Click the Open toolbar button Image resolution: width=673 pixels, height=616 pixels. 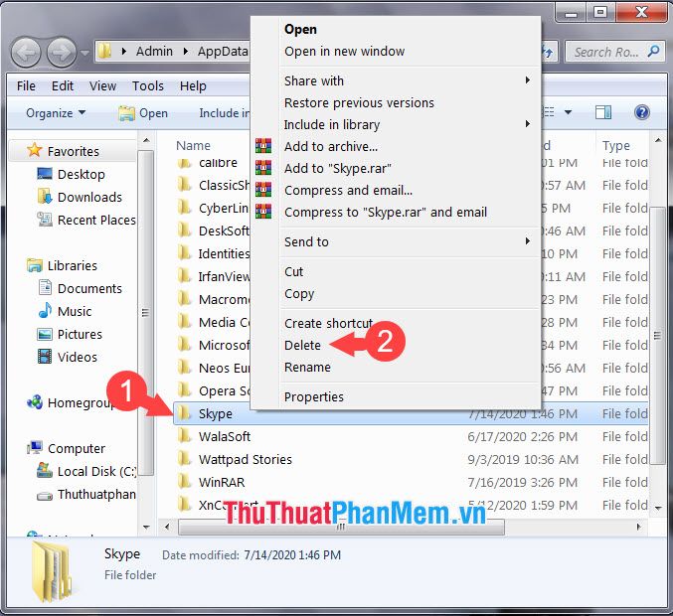[143, 113]
